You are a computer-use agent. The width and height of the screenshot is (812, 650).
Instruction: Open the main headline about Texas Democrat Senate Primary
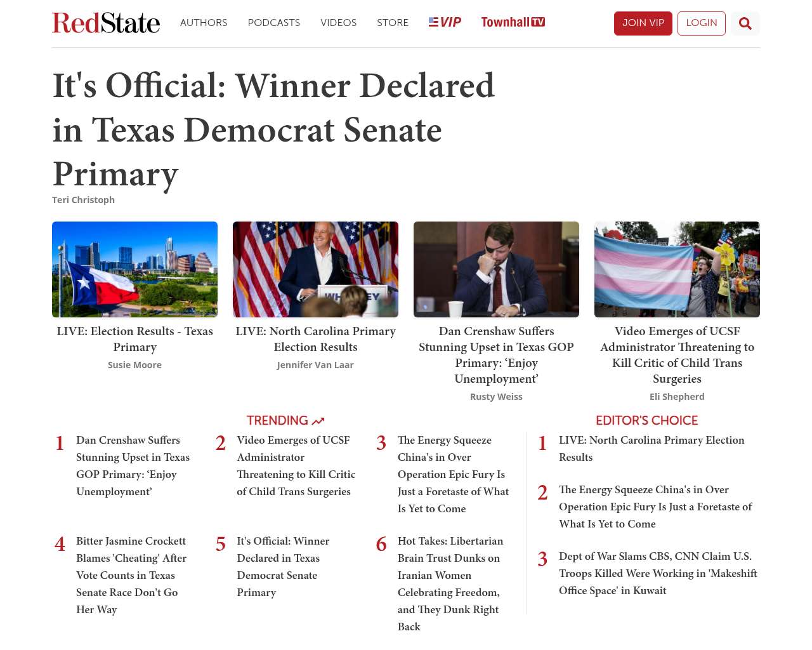(273, 129)
